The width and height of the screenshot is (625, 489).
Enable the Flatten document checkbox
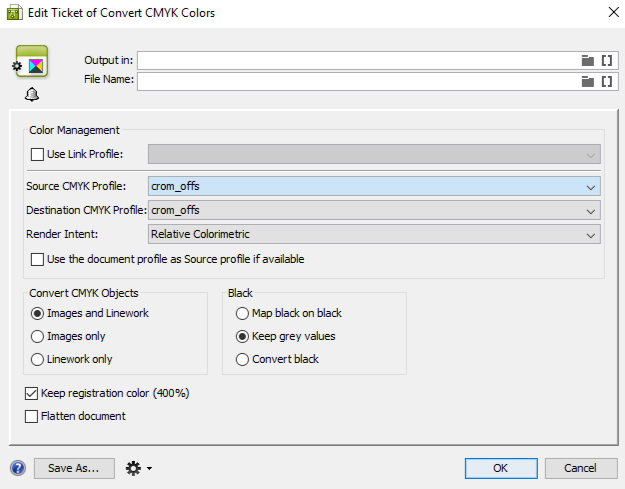[x=32, y=416]
